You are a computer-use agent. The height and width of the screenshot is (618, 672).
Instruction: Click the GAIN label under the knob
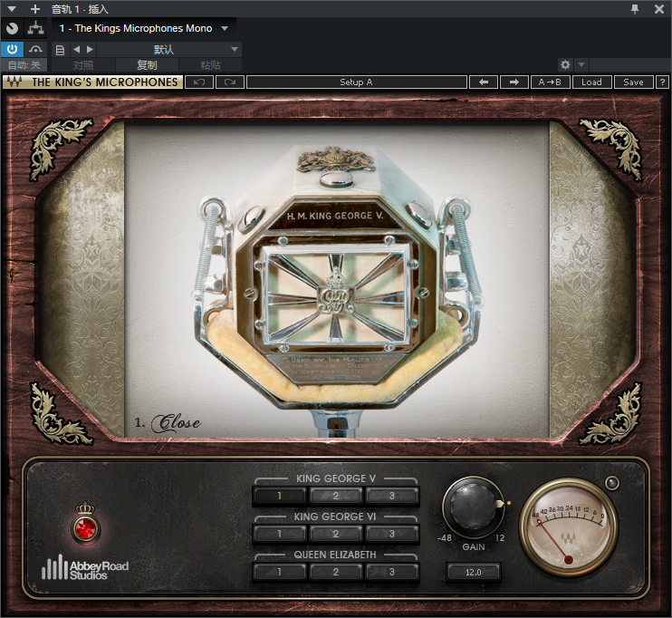[x=474, y=547]
